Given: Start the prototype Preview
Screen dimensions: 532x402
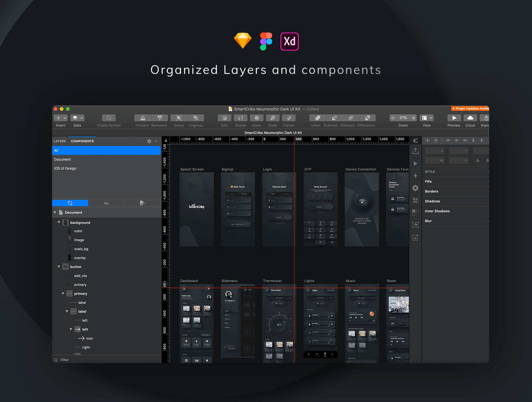Looking at the screenshot, I should click(x=454, y=118).
